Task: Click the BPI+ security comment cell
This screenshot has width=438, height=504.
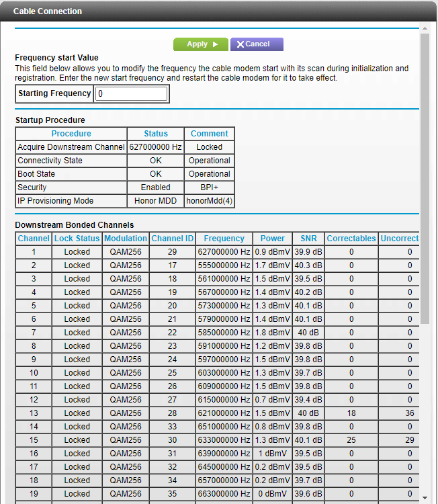Action: (210, 187)
